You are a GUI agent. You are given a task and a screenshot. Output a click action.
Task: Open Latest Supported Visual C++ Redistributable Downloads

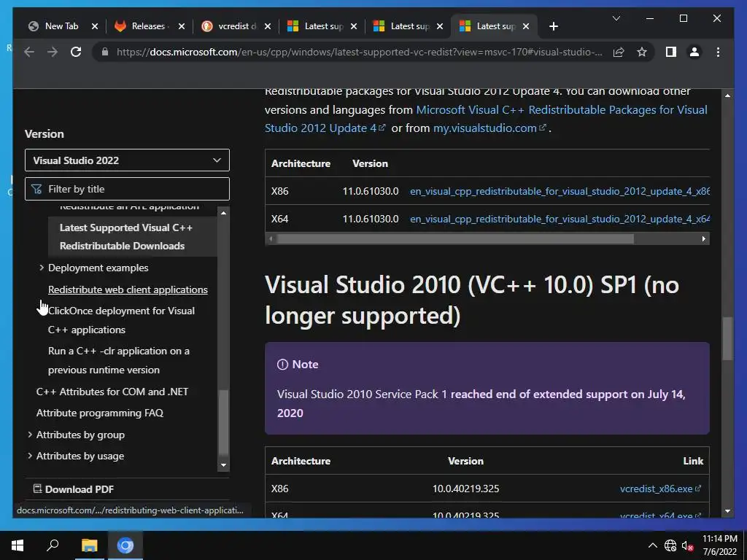coord(126,237)
